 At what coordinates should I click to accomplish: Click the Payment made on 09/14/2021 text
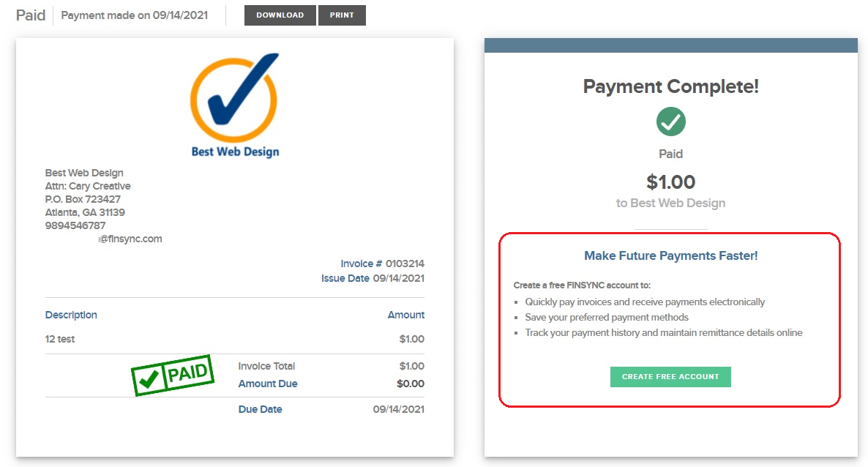click(x=135, y=15)
